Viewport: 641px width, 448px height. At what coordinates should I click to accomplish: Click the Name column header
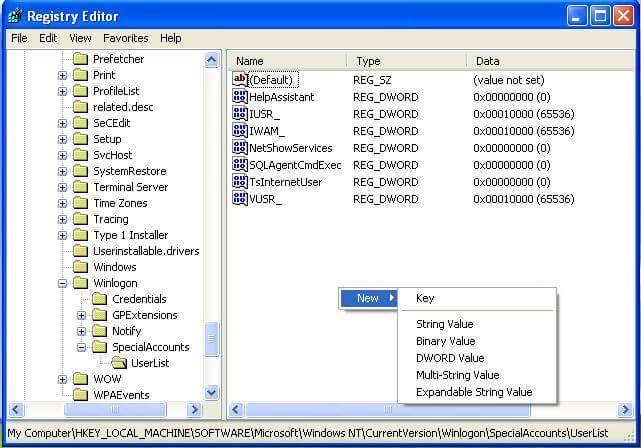[x=287, y=61]
